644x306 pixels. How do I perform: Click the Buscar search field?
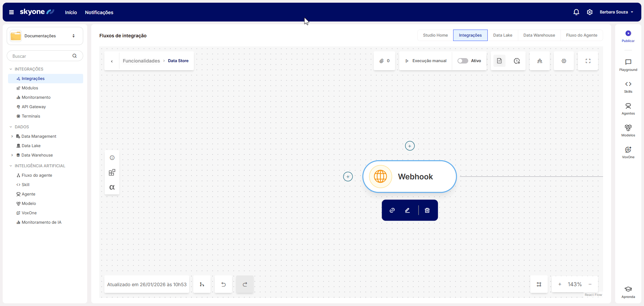click(x=40, y=56)
